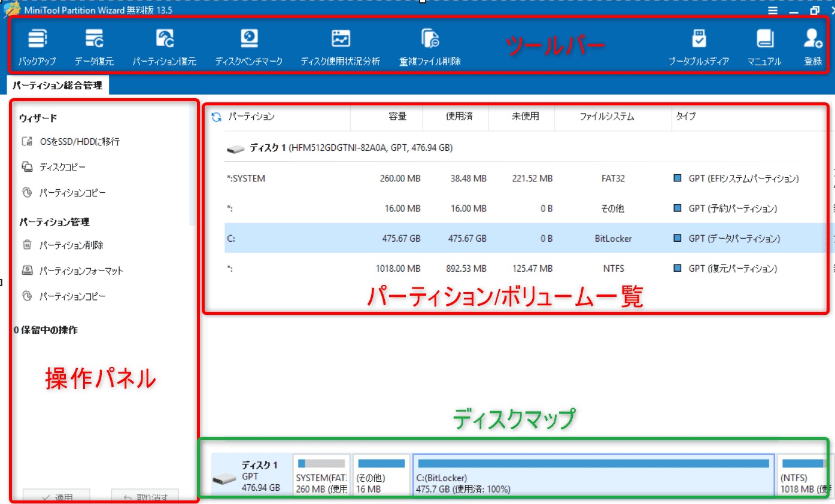
Task: Run ディスクベンチマーク (Disk Benchmark)
Action: coord(248,46)
